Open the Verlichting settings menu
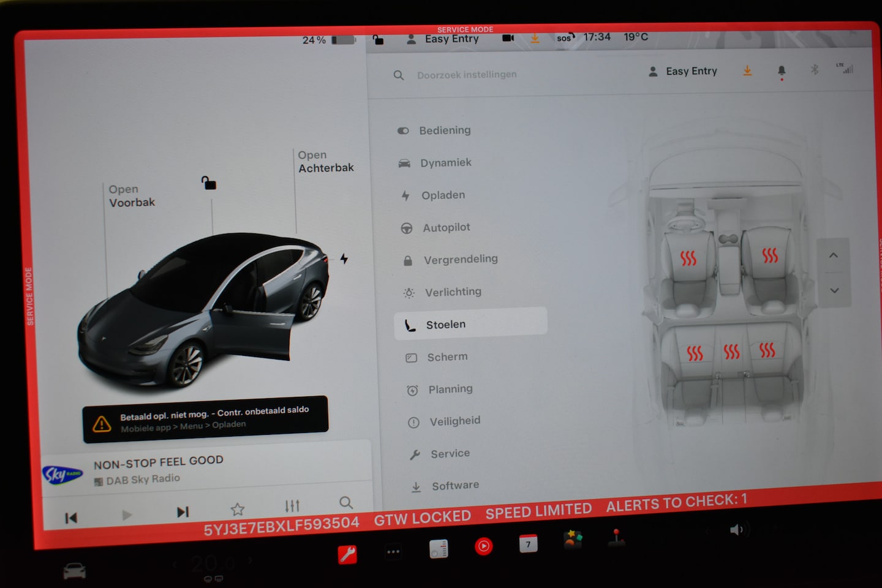The height and width of the screenshot is (588, 882). [442, 292]
